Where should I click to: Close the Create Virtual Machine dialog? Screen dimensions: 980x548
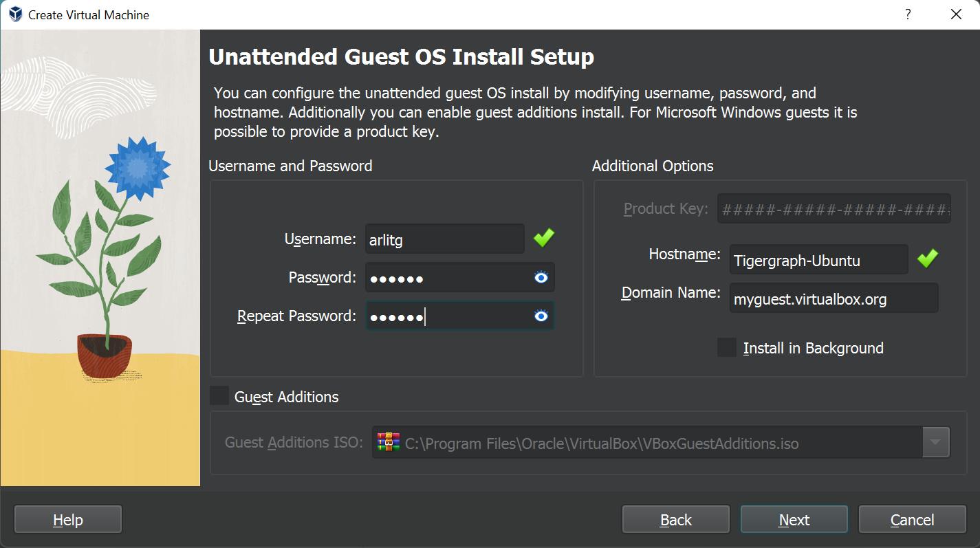[x=956, y=14]
